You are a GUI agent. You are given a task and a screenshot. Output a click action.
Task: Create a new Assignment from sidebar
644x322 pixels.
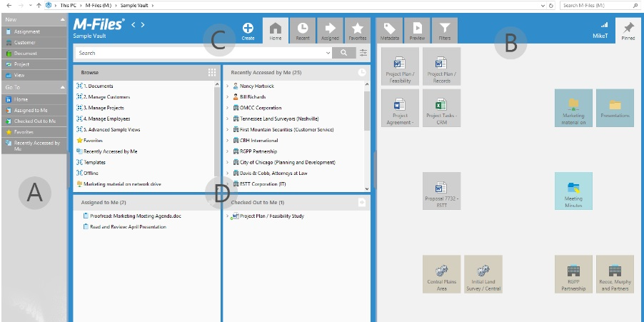(34, 31)
